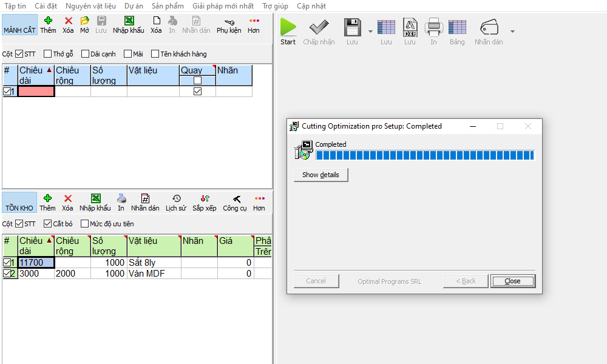Click the printer In icon in right toolbar

pos(433,27)
